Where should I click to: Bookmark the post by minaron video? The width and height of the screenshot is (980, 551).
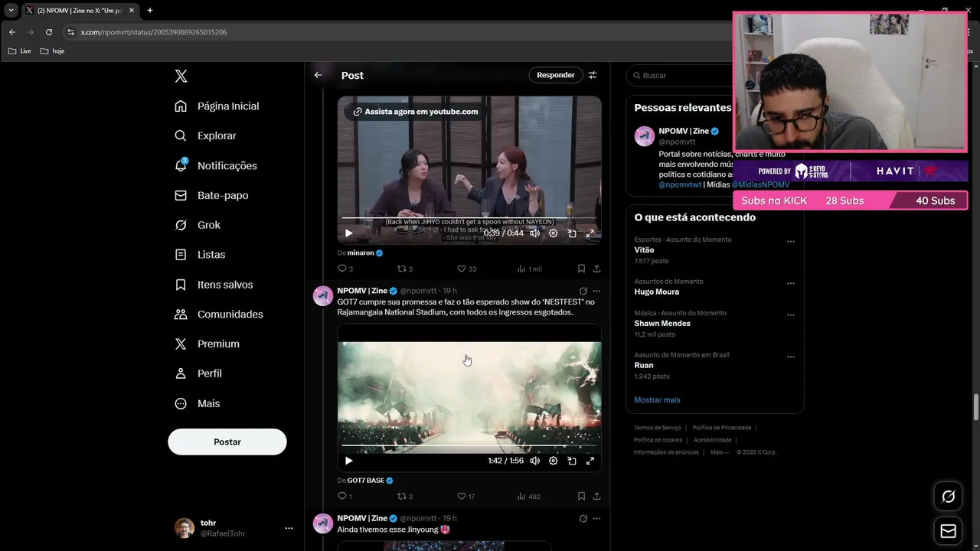[x=581, y=269]
